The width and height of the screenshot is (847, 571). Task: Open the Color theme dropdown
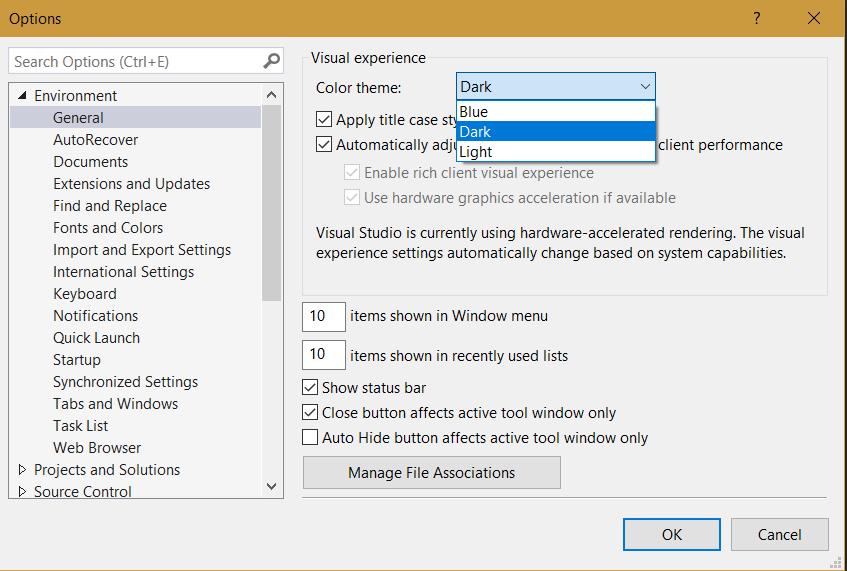pos(556,86)
